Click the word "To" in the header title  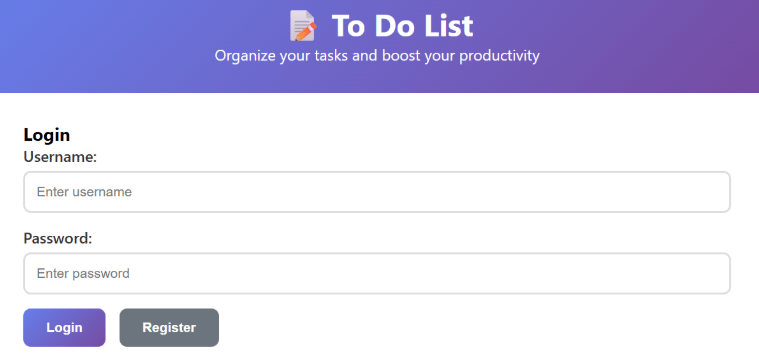coord(348,26)
